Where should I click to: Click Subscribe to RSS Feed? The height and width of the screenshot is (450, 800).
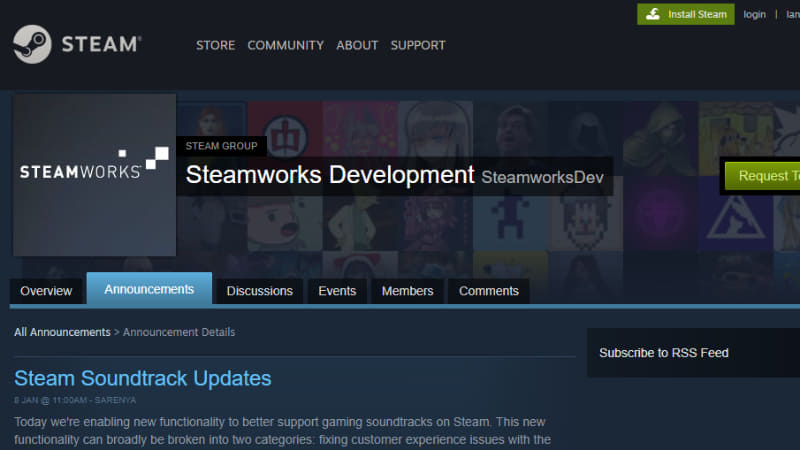[664, 353]
